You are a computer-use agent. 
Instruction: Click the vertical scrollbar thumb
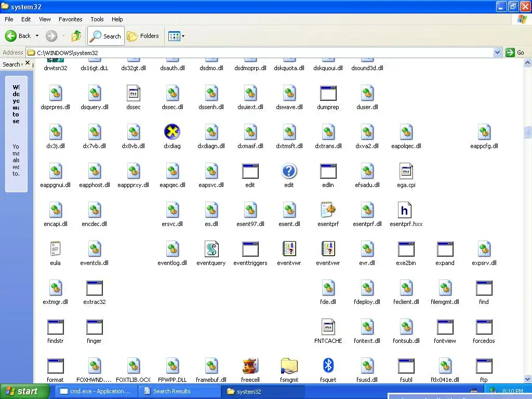(x=527, y=132)
